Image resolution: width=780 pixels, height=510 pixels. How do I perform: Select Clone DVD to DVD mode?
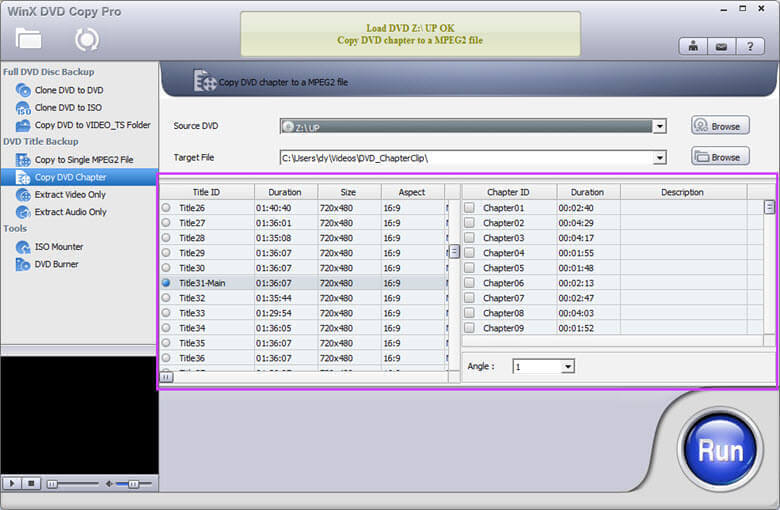click(69, 90)
